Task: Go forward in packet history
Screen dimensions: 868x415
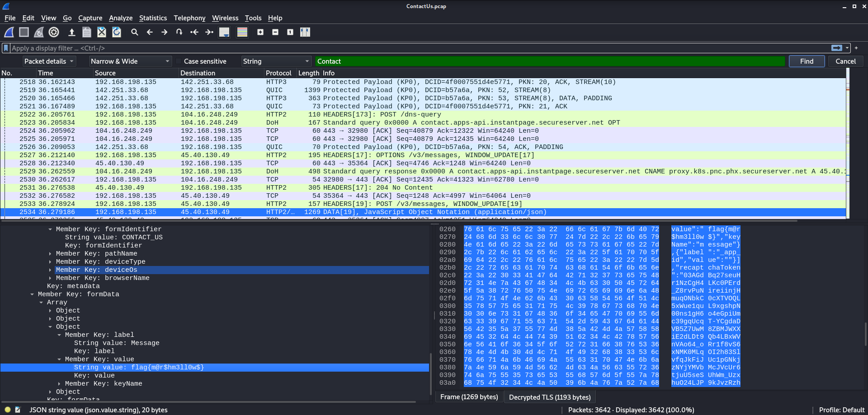Action: coord(165,32)
